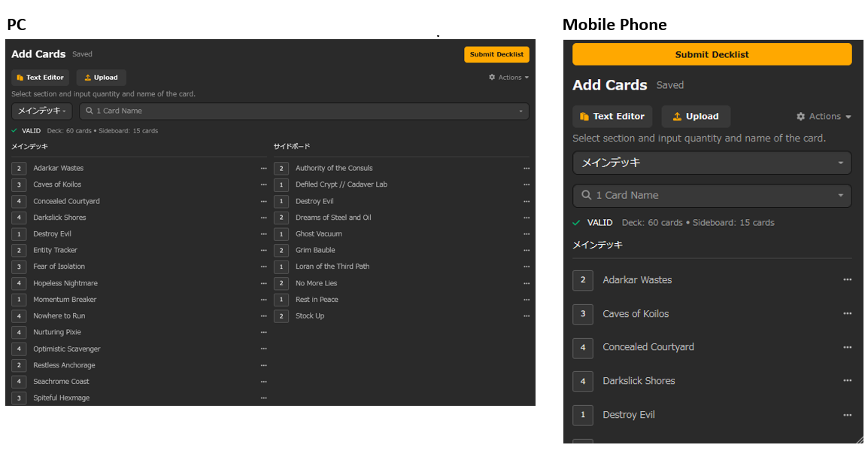Viewport: 868px width, 451px height.
Task: Select the Seachrome Coast card name
Action: click(x=61, y=382)
